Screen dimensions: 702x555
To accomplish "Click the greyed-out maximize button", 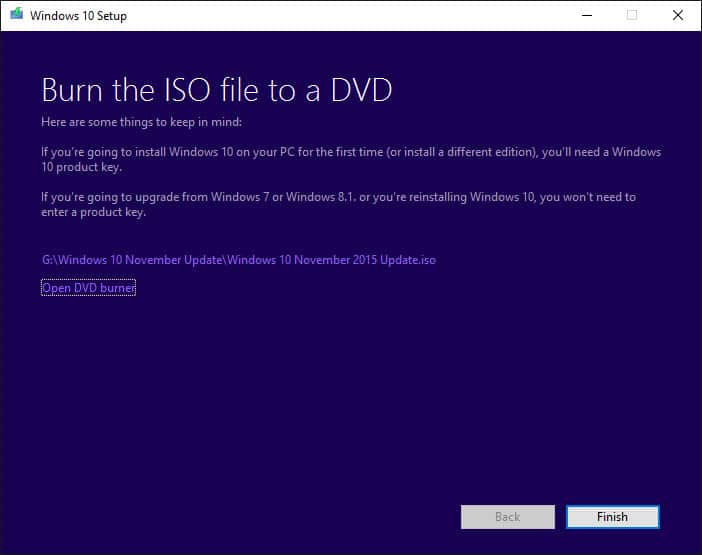I will point(631,15).
